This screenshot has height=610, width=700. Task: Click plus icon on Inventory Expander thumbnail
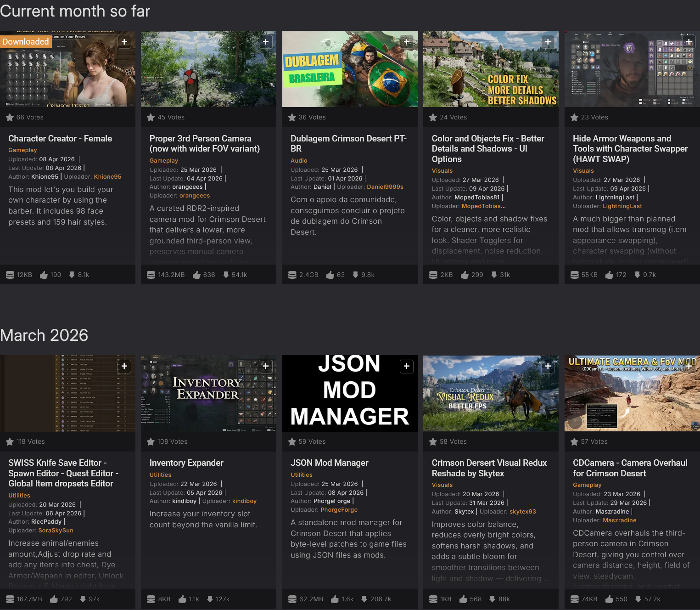click(266, 366)
